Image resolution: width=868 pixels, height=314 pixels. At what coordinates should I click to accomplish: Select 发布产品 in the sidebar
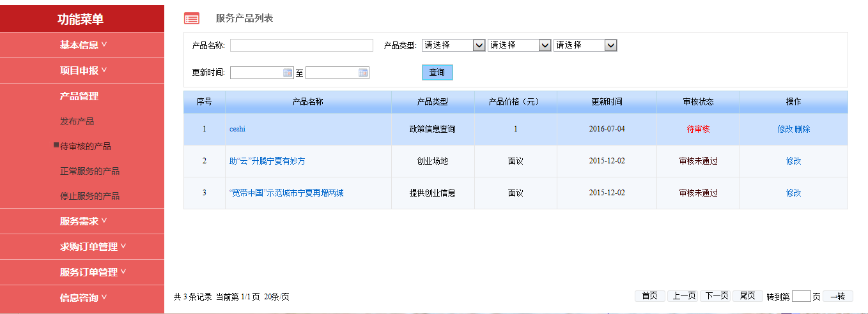pos(77,121)
